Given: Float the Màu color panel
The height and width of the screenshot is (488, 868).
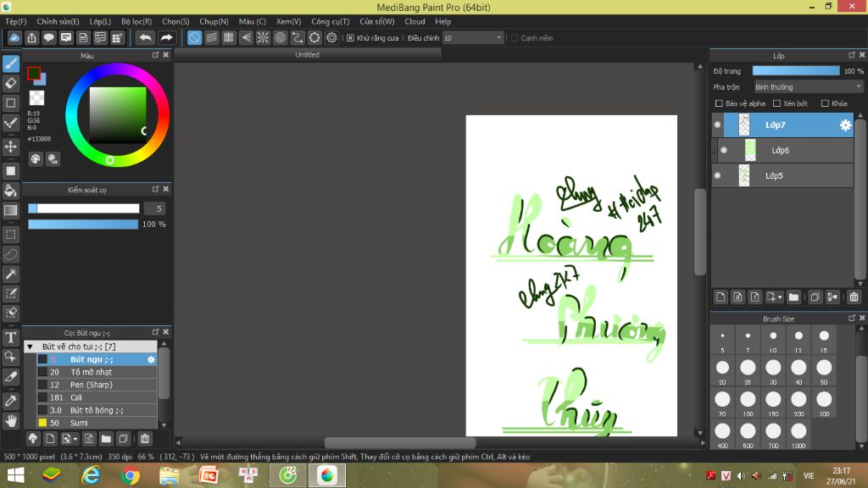Looking at the screenshot, I should (156, 55).
